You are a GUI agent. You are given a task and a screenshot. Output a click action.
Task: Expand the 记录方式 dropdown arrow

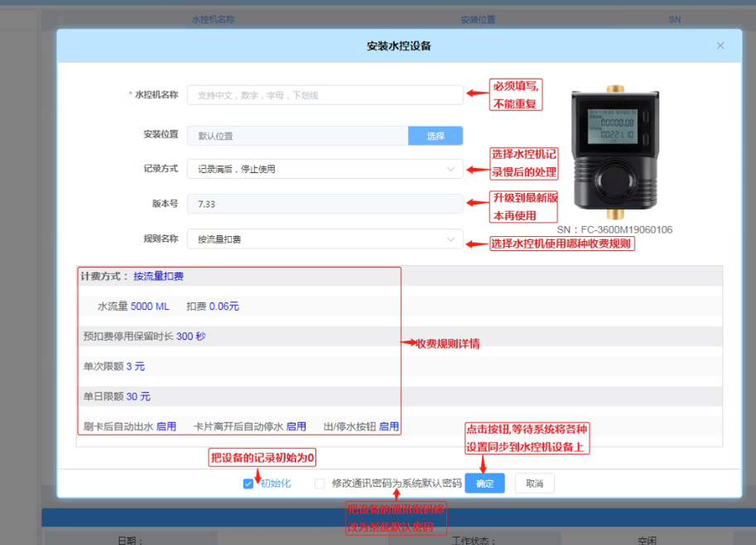click(x=450, y=169)
